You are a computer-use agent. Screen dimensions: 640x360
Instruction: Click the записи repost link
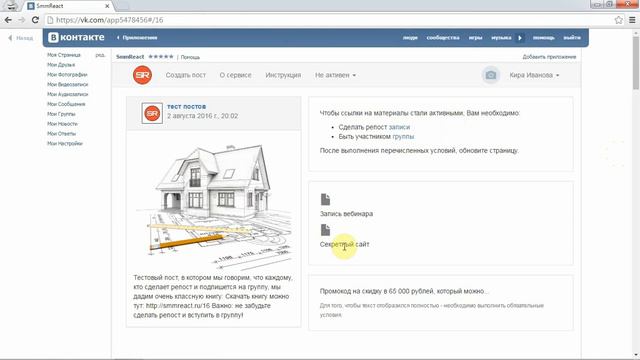(399, 127)
